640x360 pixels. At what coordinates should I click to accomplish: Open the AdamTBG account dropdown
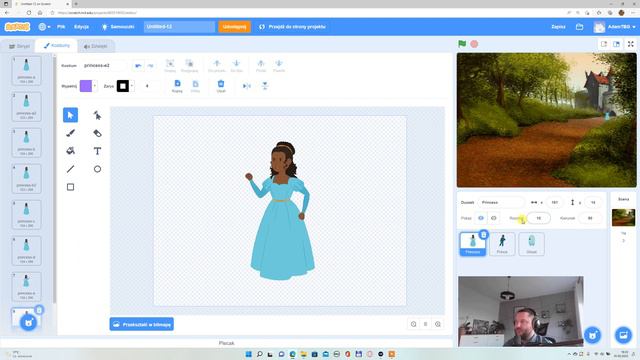click(614, 27)
